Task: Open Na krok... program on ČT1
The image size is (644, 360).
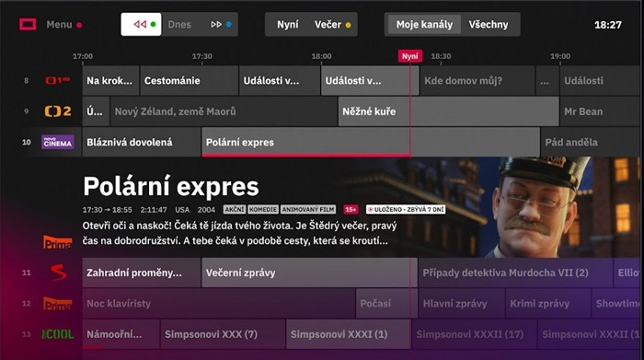Action: [111, 80]
